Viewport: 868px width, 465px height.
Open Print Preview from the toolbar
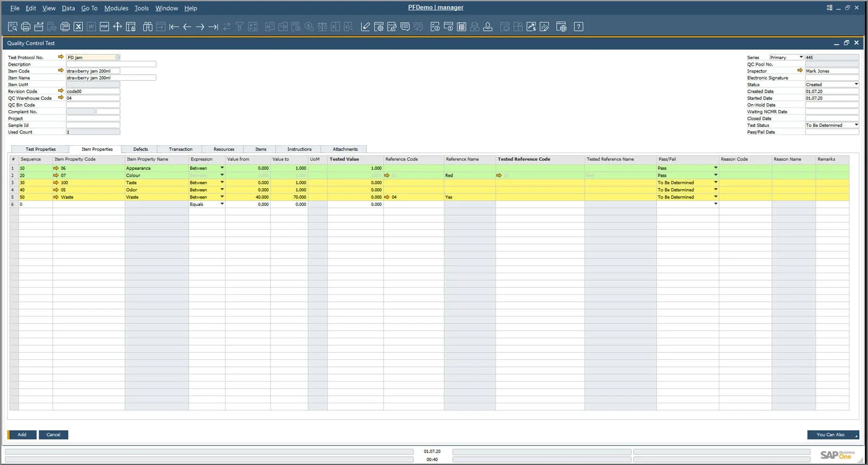[12, 27]
